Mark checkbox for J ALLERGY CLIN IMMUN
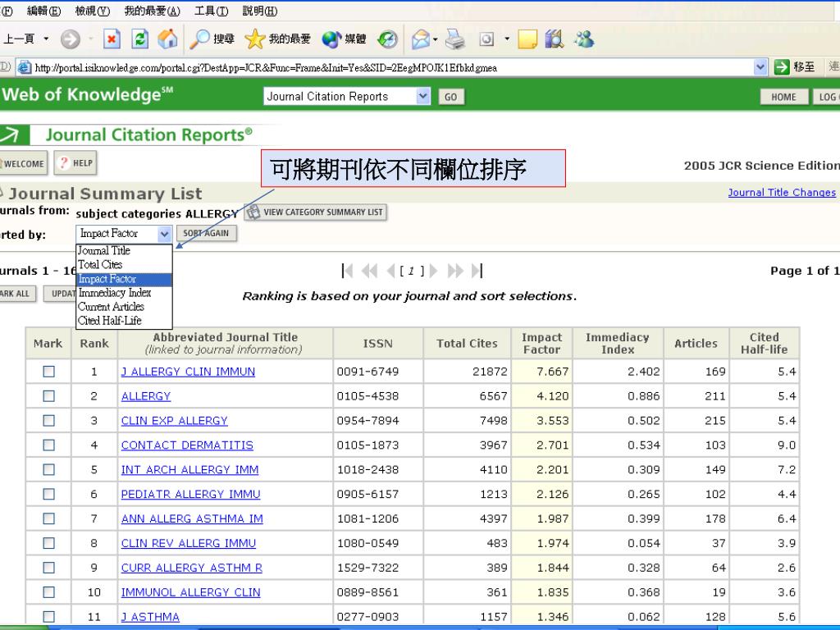The width and height of the screenshot is (840, 630). tap(48, 372)
